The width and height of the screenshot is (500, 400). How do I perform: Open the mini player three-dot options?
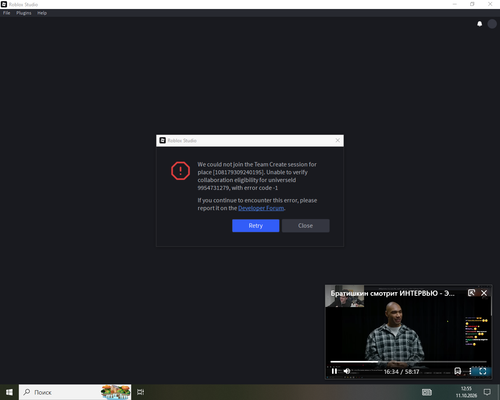[470, 371]
